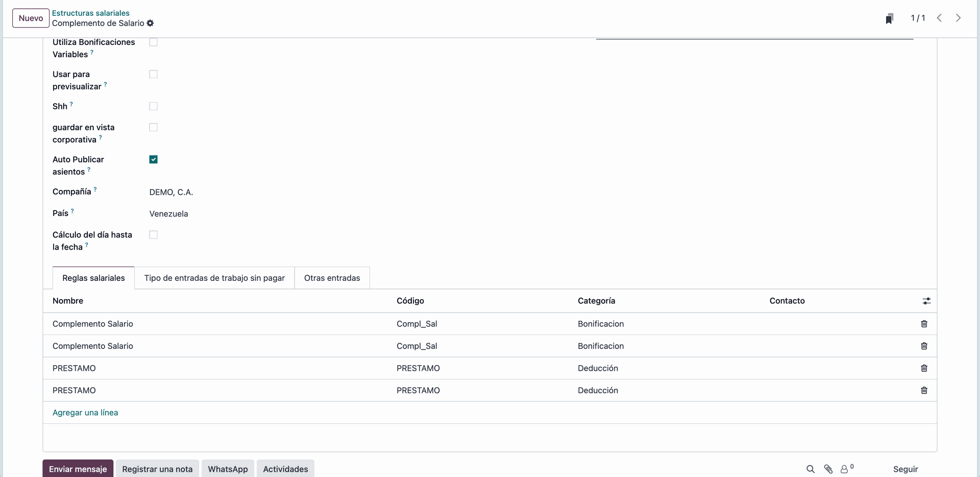
Task: Enable Utiliza Bonificaciones Variables checkbox
Action: pos(153,42)
